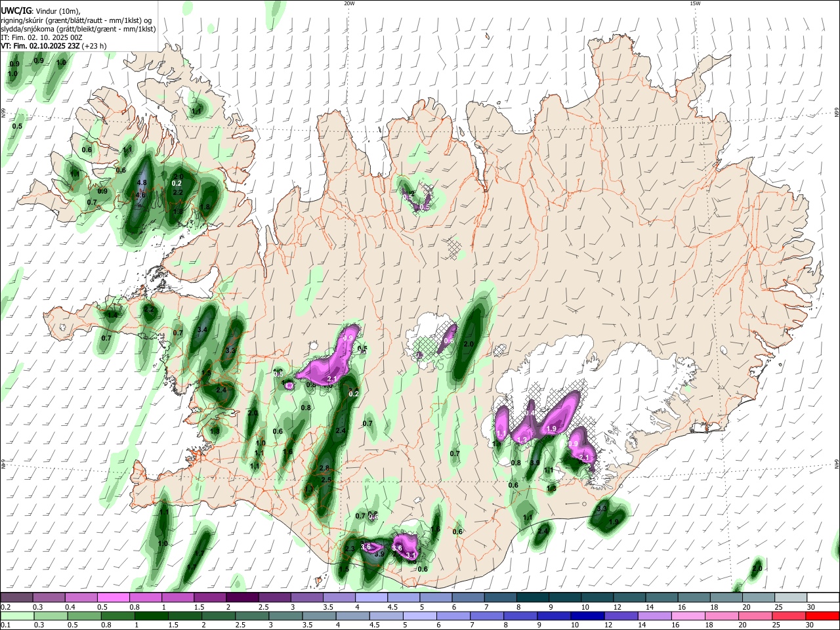This screenshot has width=840, height=630.
Task: Click the 64N latitude label at right edge
Action: tap(837, 464)
